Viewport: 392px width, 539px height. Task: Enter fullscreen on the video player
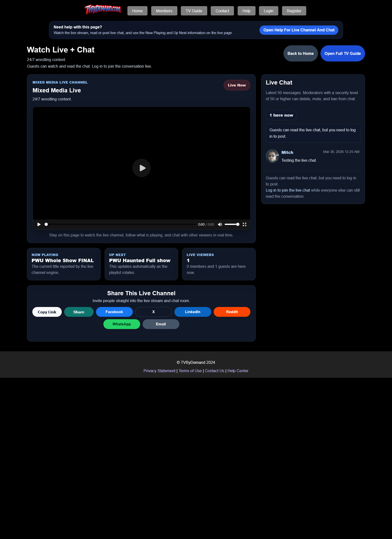(x=244, y=224)
